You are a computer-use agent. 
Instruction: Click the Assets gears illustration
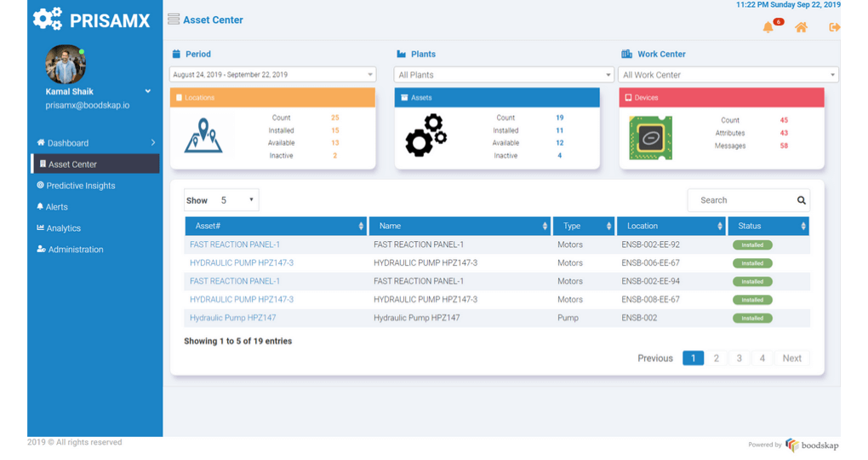425,135
